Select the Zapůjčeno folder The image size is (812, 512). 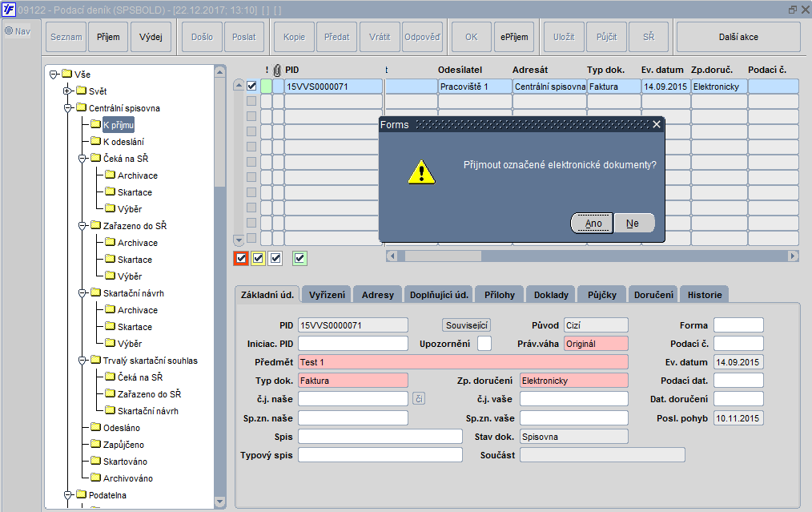point(123,445)
